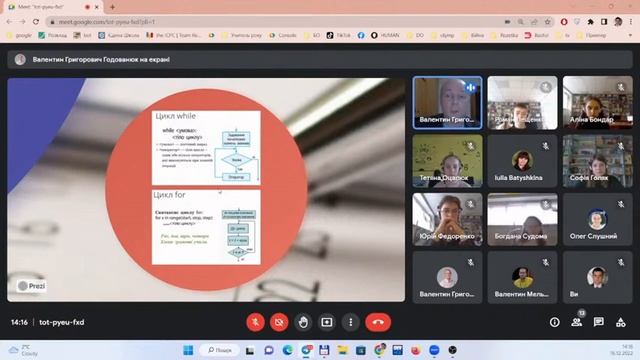Click the Prezi logo on presentation

point(32,286)
